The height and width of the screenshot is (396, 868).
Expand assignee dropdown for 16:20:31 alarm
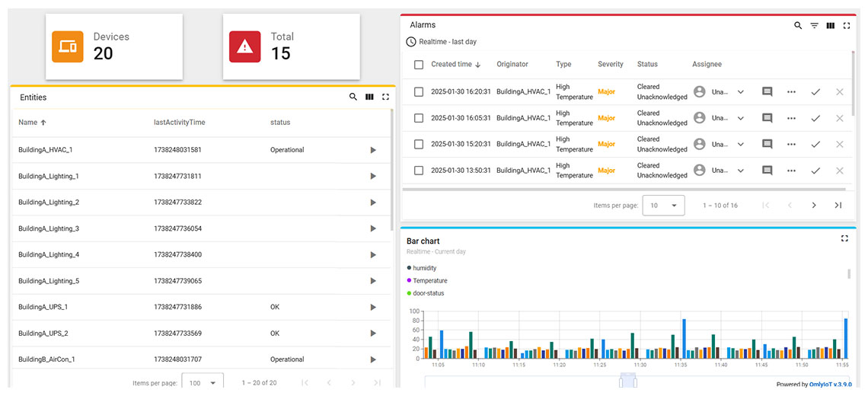tap(740, 92)
